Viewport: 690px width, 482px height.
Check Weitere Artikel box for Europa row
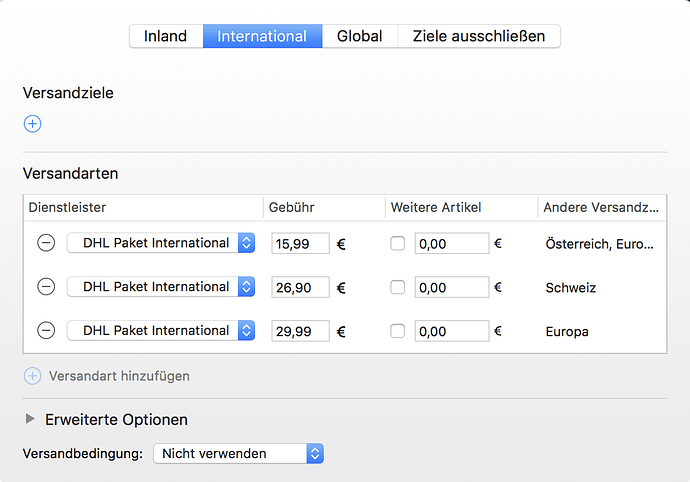point(397,331)
